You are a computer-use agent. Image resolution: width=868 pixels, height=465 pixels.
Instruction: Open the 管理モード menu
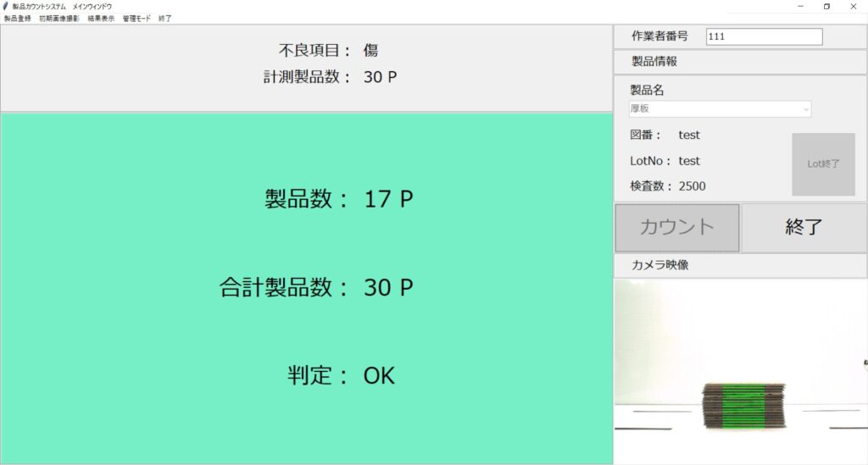(136, 18)
